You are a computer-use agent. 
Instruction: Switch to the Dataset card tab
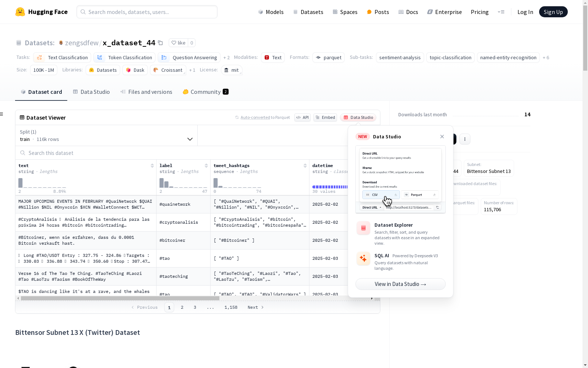(41, 92)
